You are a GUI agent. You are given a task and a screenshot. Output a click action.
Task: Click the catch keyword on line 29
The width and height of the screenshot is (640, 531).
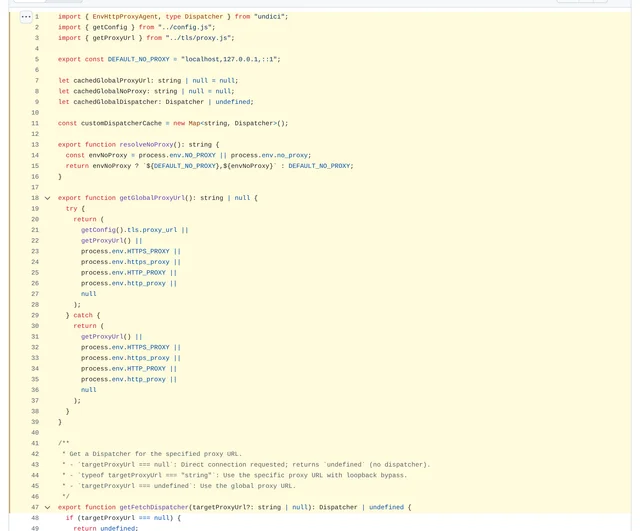(83, 315)
